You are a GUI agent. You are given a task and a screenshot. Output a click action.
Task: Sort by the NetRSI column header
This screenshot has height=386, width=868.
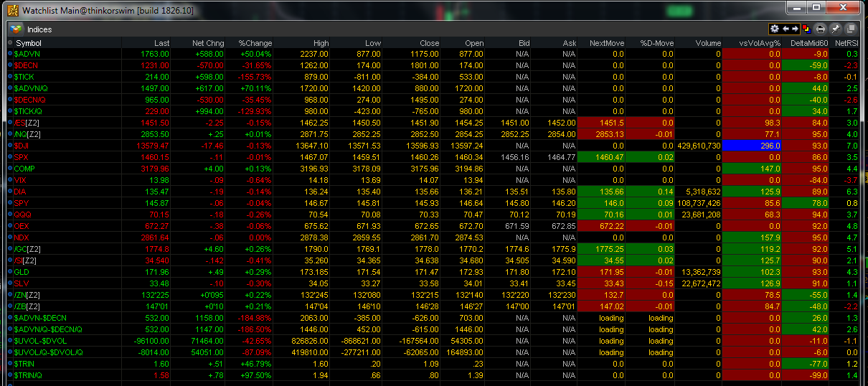pos(846,43)
